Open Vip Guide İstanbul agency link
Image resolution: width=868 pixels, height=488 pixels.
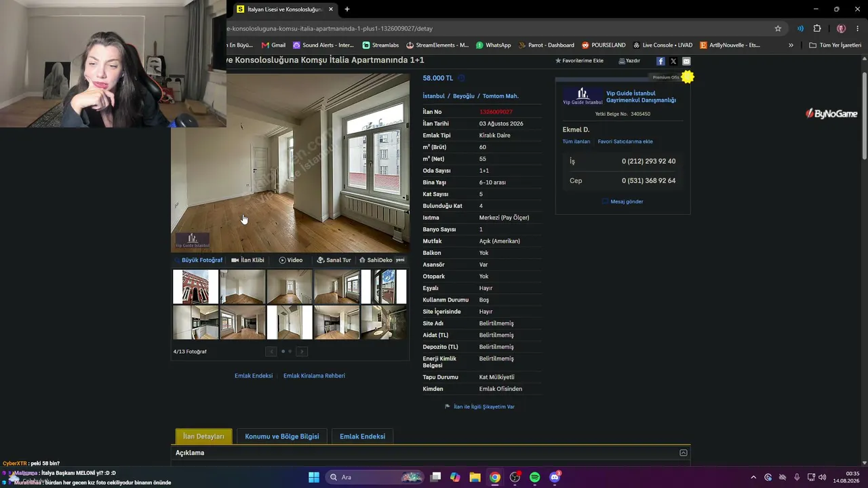(x=641, y=97)
